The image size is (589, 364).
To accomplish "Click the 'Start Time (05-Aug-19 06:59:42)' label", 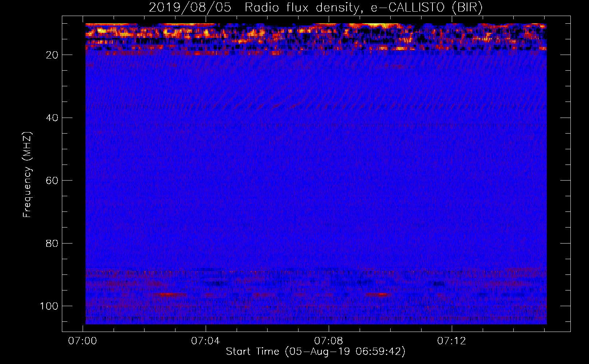I will [x=316, y=352].
